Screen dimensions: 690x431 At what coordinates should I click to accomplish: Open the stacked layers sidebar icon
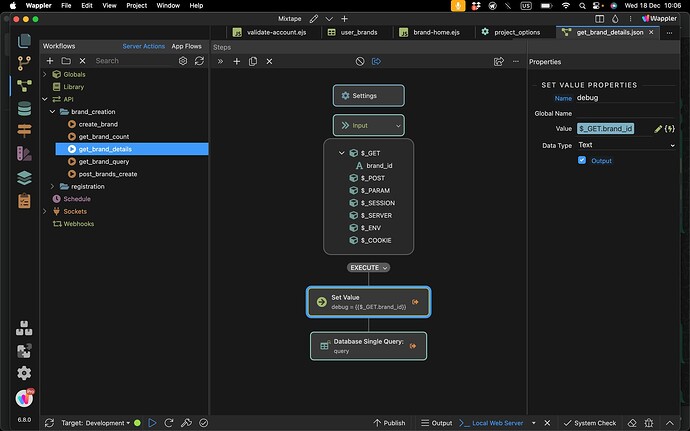(x=24, y=178)
